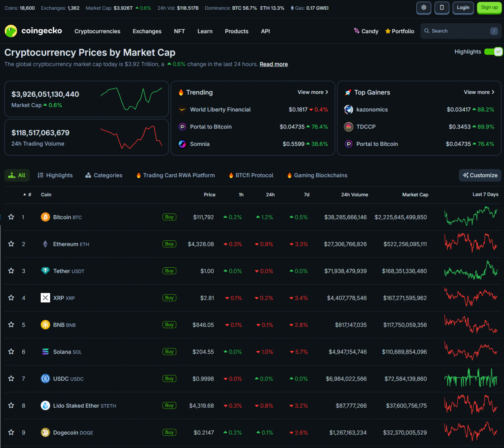Click the CoinGecko logo

click(x=33, y=31)
